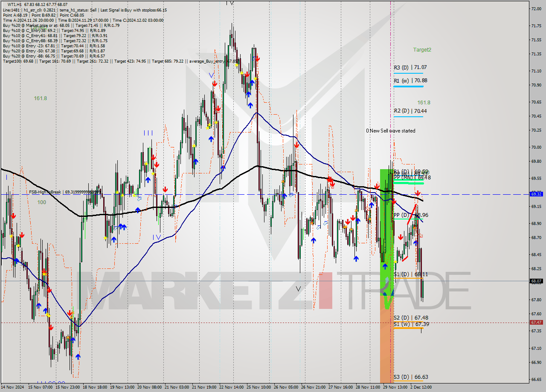Click the blue 69.32 price tag on axis

[x=536, y=194]
